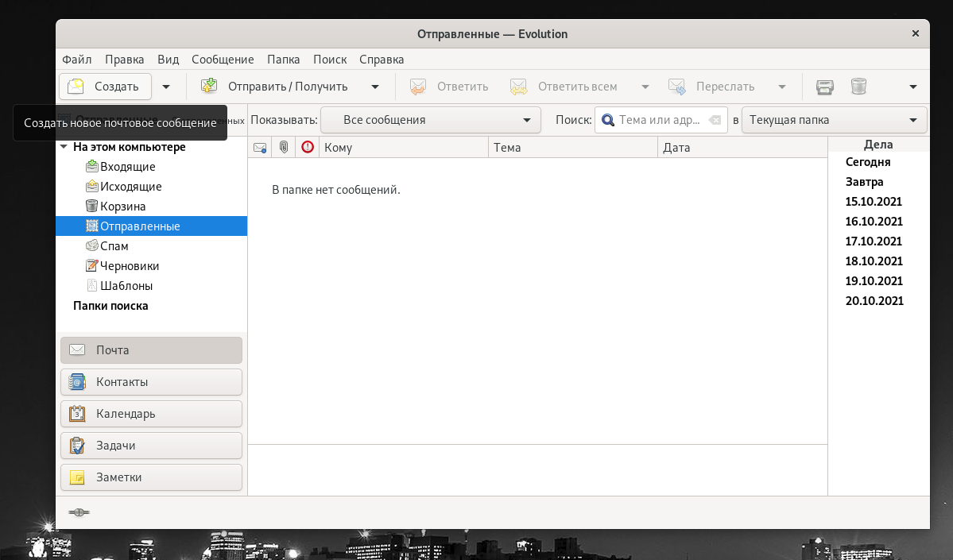Click 20.10.2021 in the Дела panel
The height and width of the screenshot is (560, 953).
[874, 301]
